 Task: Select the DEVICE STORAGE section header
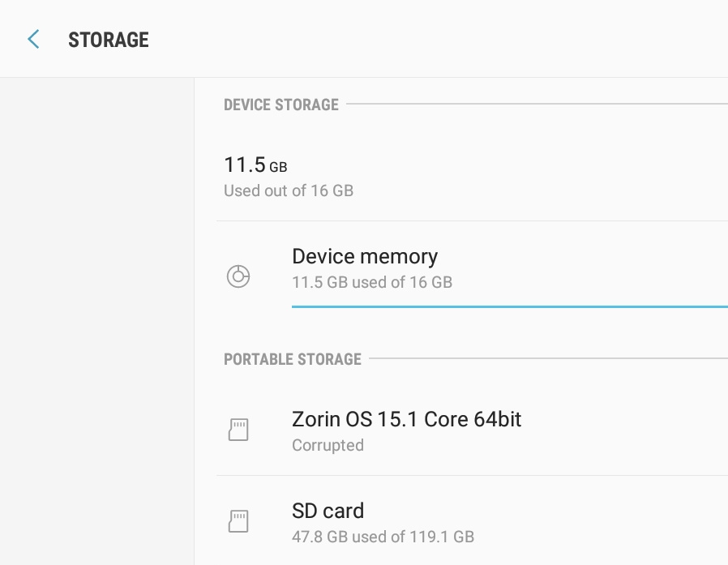coord(280,105)
